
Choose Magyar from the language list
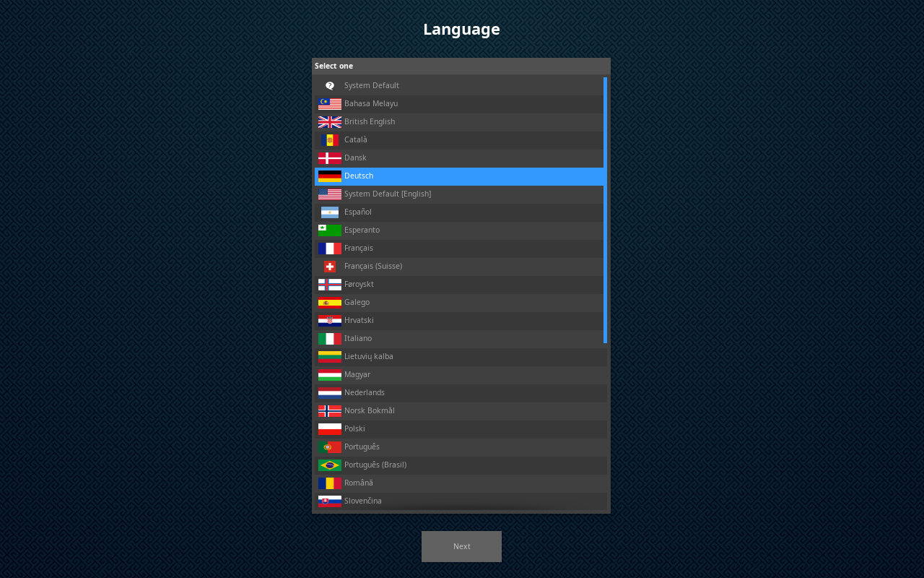click(x=357, y=374)
